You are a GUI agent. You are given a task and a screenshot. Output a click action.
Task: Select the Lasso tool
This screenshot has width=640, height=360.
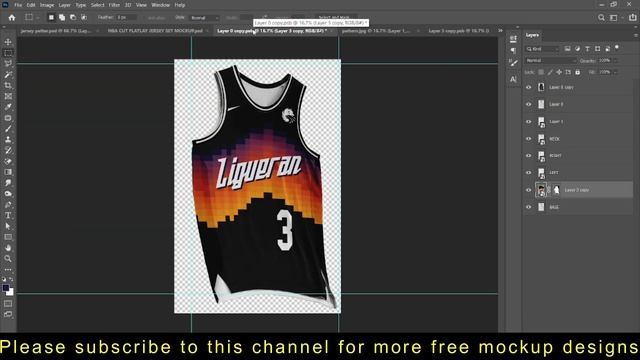tap(8, 64)
